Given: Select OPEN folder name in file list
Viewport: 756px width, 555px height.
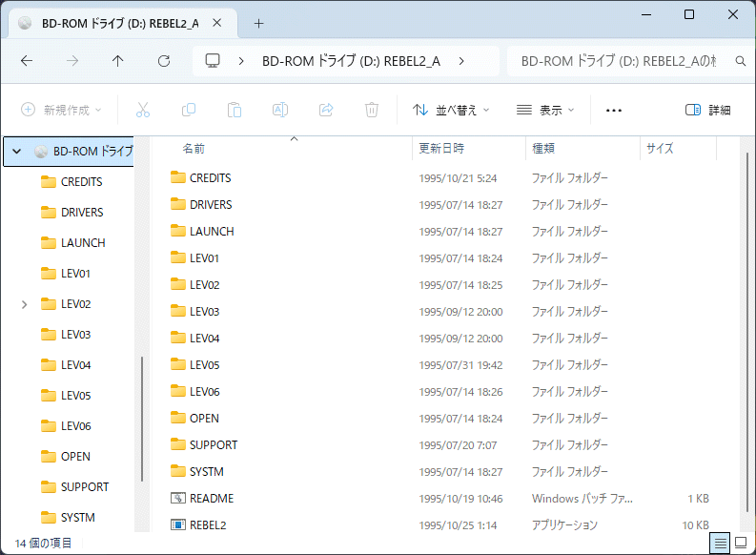Looking at the screenshot, I should (204, 418).
